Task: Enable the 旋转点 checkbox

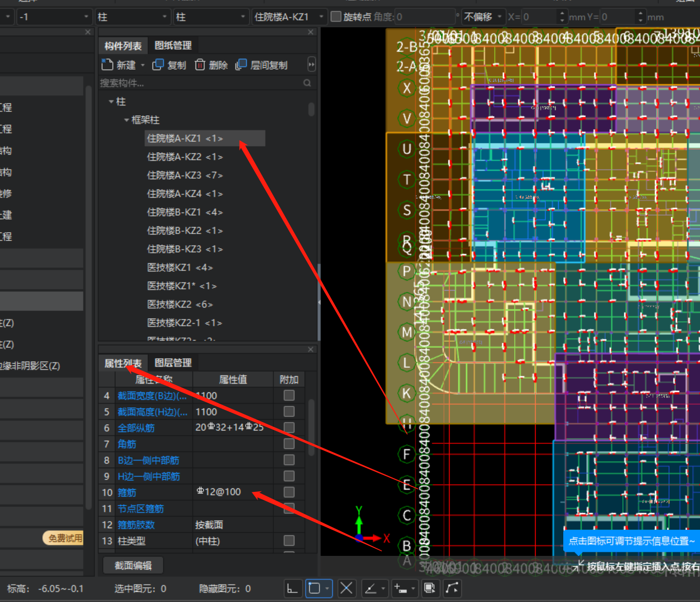Action: [x=336, y=17]
